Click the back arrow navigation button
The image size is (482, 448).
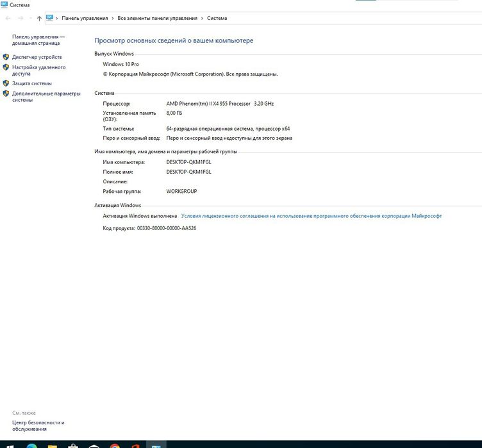click(x=8, y=19)
